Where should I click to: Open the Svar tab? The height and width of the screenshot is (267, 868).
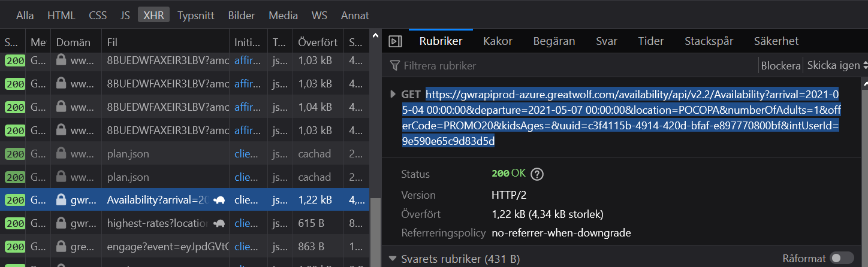coord(607,41)
